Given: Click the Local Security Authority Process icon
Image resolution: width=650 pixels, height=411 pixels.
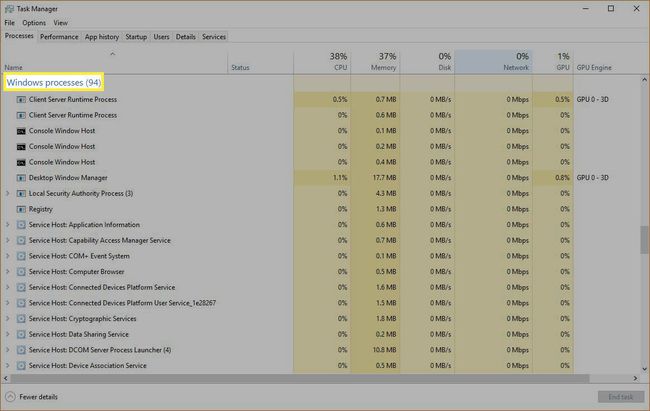Looking at the screenshot, I should 21,194.
